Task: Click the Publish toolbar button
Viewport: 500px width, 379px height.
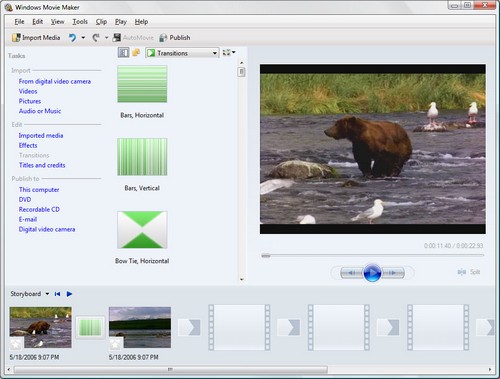Action: [175, 38]
